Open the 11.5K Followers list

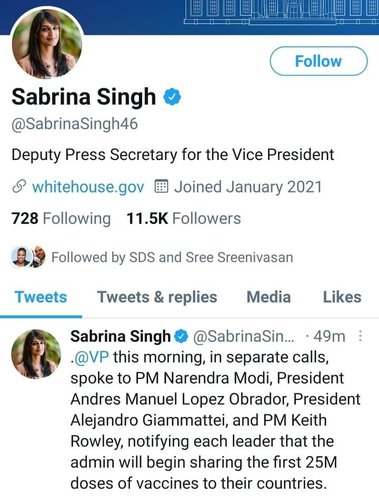click(184, 219)
